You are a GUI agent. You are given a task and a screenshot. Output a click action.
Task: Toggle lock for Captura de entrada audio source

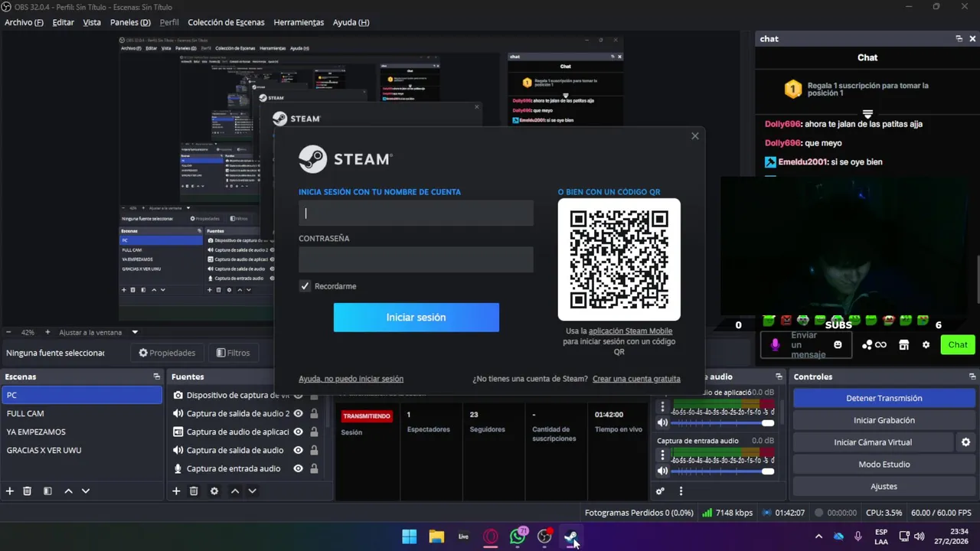(x=314, y=468)
